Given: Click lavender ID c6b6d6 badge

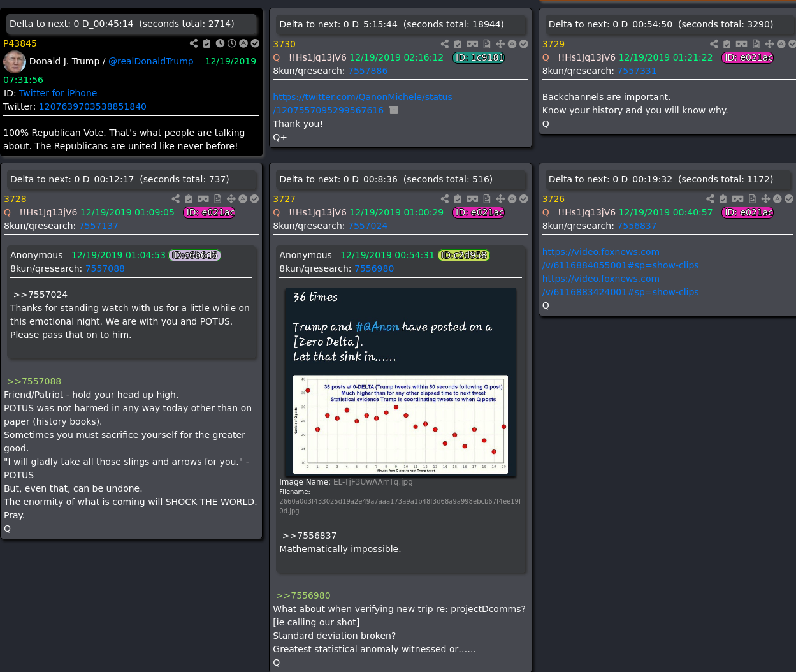Looking at the screenshot, I should [x=195, y=255].
